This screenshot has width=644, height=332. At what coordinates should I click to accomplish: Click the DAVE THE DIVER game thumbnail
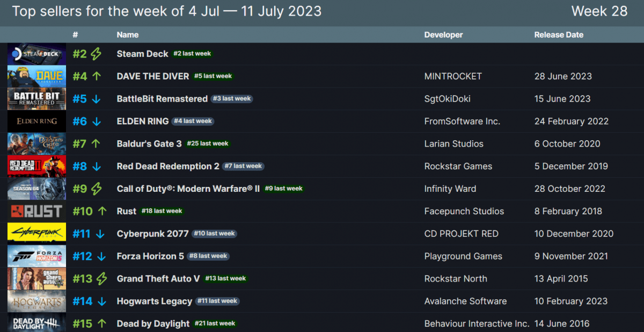(36, 76)
